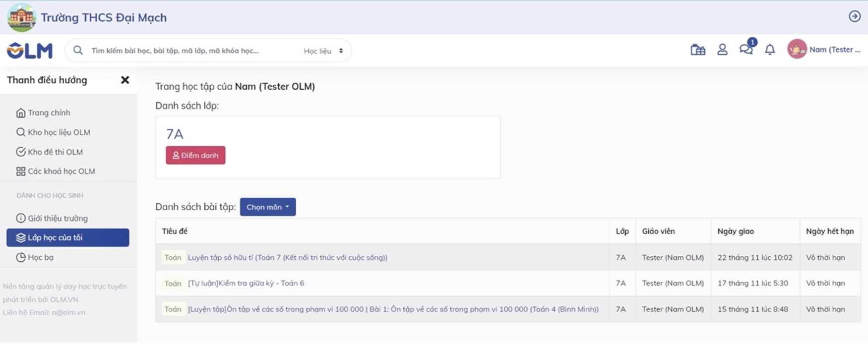
Task: Select Kho đề thi OLM in sidebar
Action: click(55, 152)
